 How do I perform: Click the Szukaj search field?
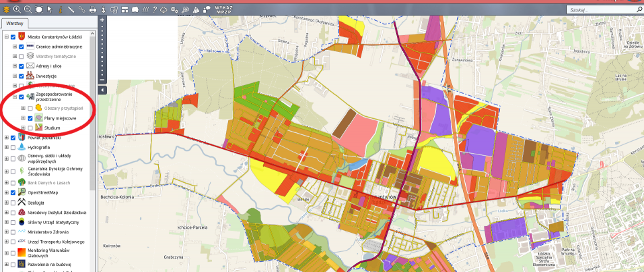(x=600, y=10)
